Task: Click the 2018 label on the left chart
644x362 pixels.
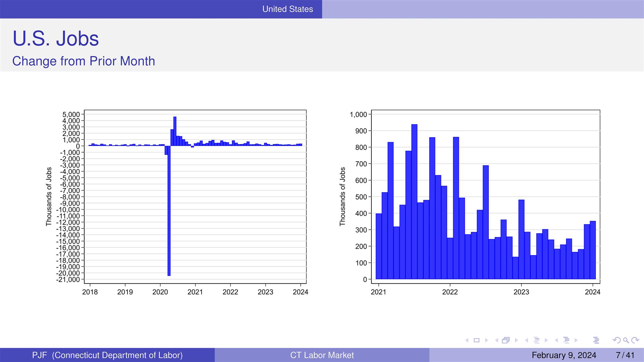Action: pyautogui.click(x=90, y=292)
